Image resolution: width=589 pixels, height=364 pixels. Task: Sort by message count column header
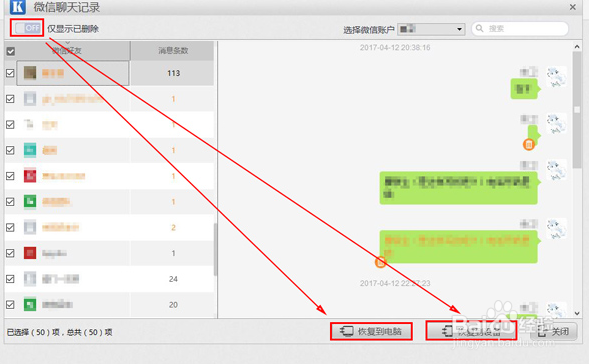pyautogui.click(x=173, y=51)
